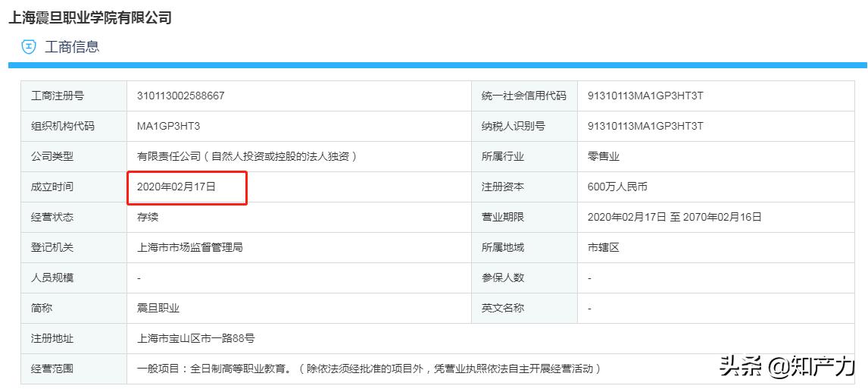Select region value 市辖区
The height and width of the screenshot is (389, 868).
(604, 248)
